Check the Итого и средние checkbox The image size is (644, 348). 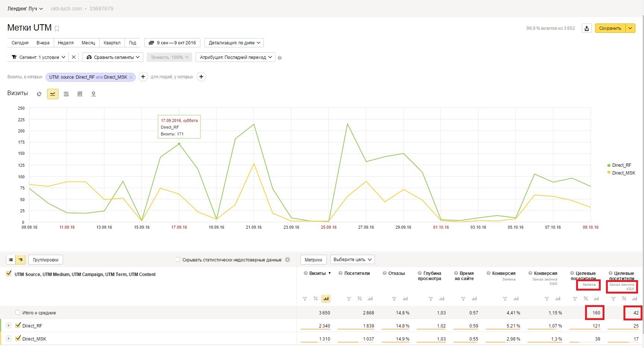(18, 313)
